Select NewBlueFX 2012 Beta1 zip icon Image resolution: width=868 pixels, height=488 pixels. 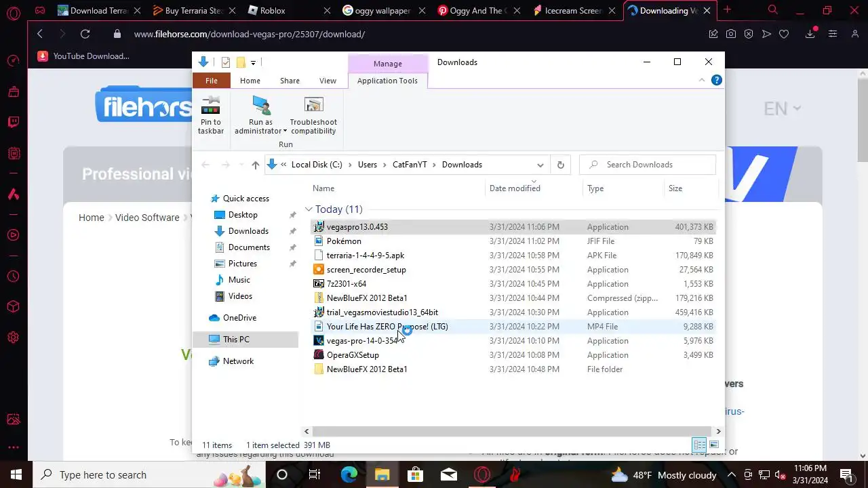click(319, 298)
